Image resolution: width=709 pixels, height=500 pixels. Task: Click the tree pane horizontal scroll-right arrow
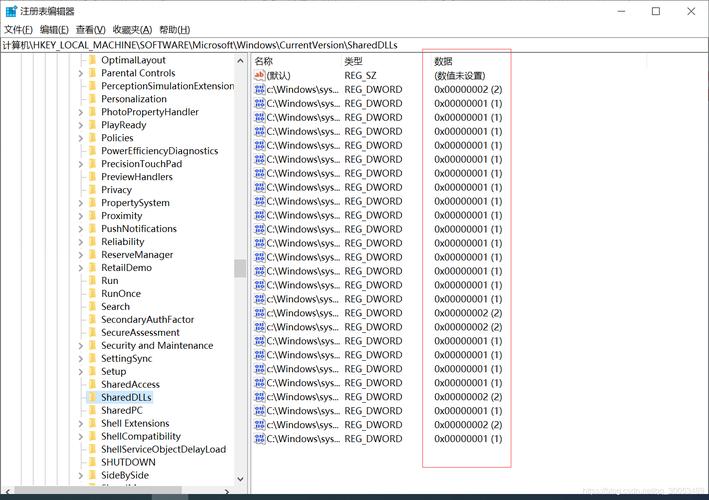pyautogui.click(x=227, y=491)
